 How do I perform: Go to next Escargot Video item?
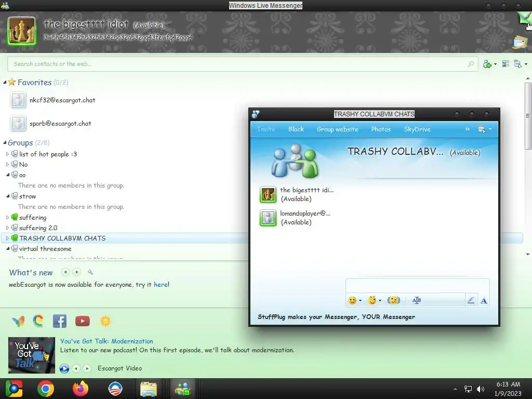(87, 368)
